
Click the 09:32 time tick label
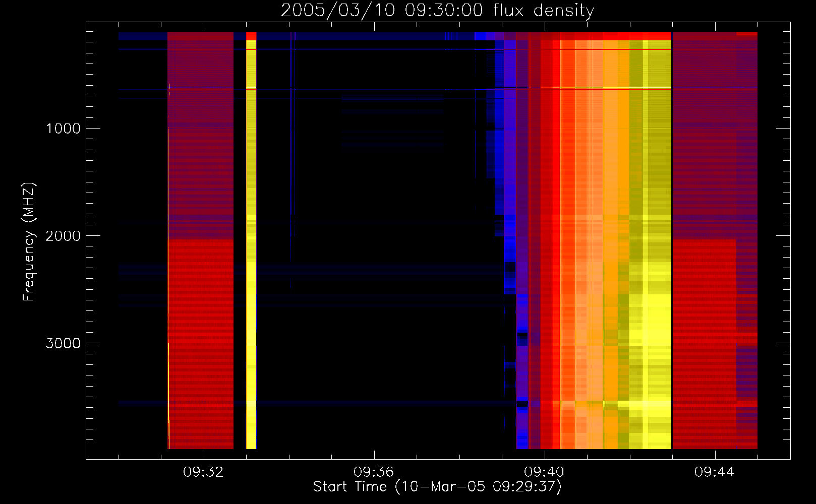coord(203,472)
